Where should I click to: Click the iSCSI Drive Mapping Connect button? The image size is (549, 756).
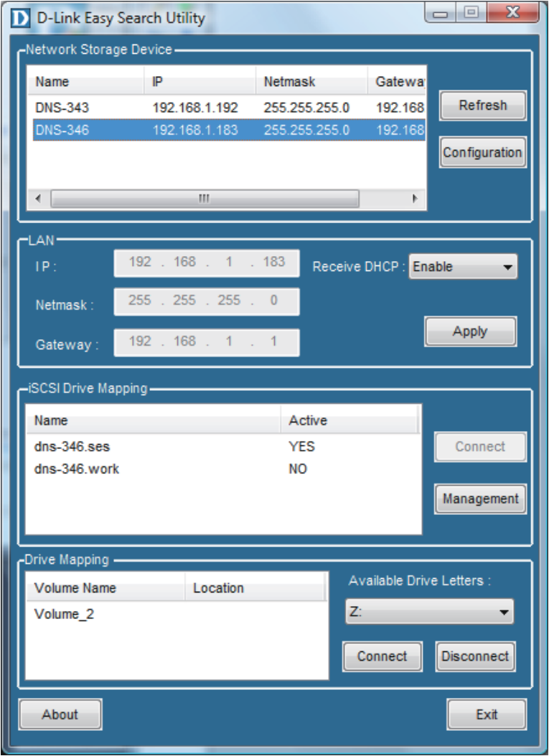480,446
